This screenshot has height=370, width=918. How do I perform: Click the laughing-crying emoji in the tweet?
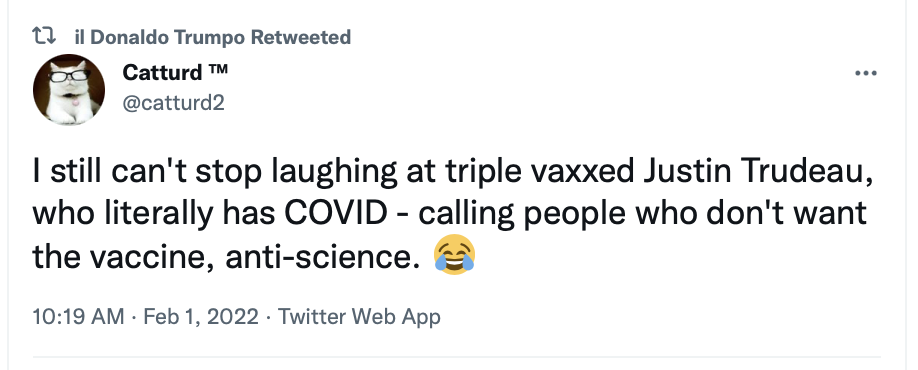[454, 255]
